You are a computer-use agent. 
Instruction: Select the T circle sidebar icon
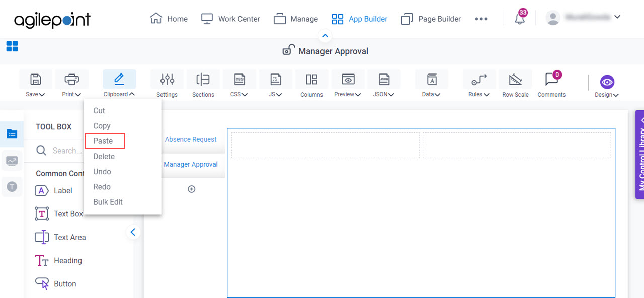tap(12, 187)
